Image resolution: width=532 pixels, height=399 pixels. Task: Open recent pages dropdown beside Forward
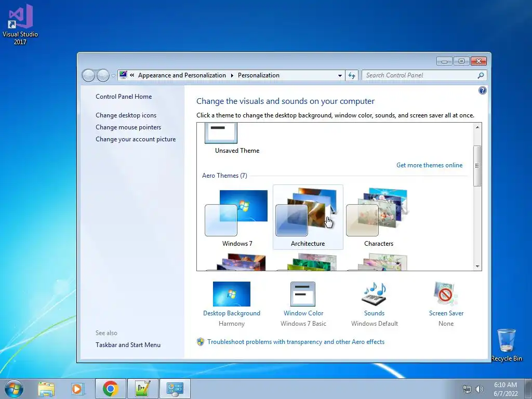[x=113, y=76]
